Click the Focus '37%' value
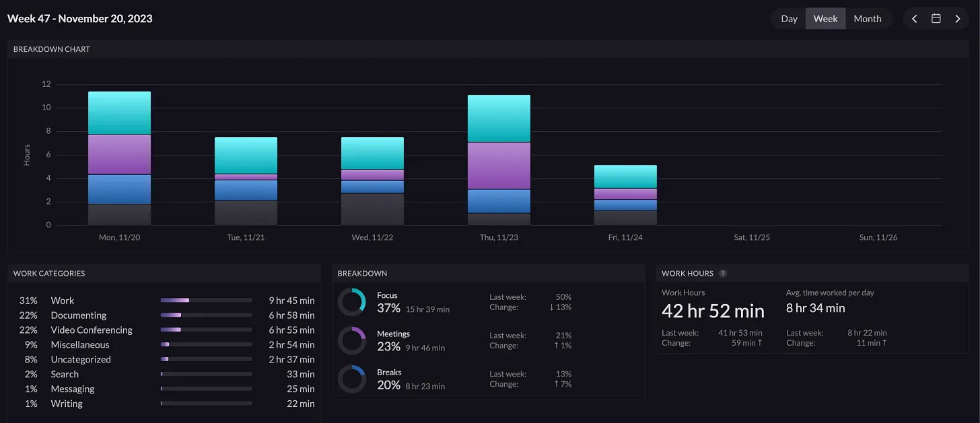 (388, 308)
